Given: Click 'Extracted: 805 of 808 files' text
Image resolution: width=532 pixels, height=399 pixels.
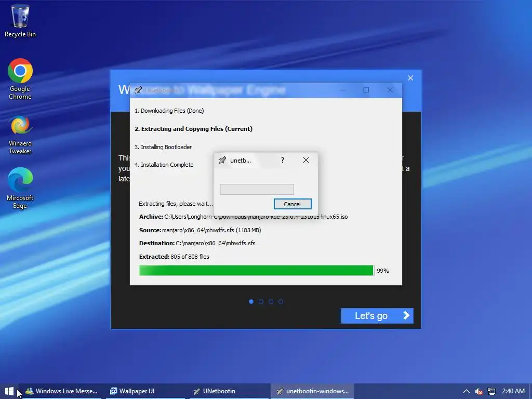Looking at the screenshot, I should click(174, 257).
